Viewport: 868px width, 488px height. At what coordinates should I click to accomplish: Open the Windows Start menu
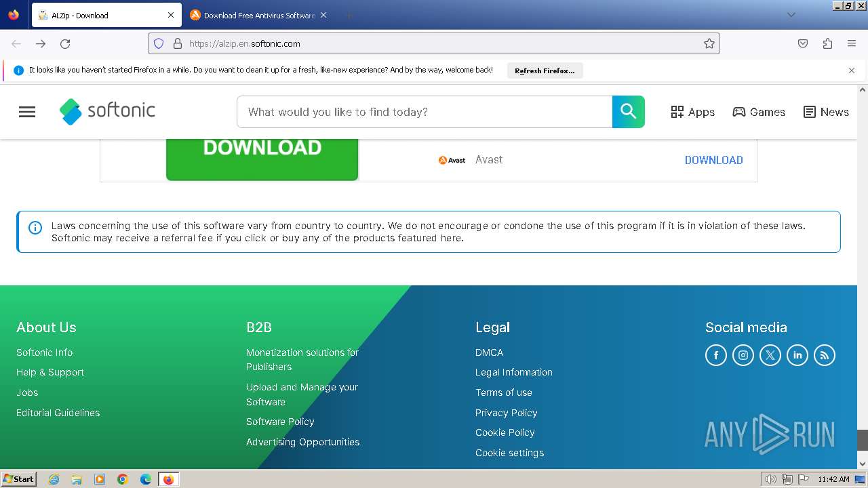[x=18, y=479]
